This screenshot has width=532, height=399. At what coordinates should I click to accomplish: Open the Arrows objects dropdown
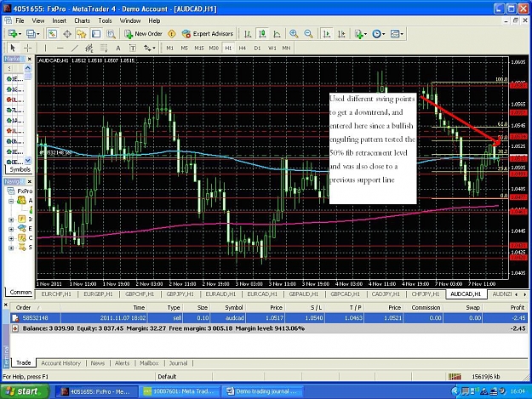149,48
